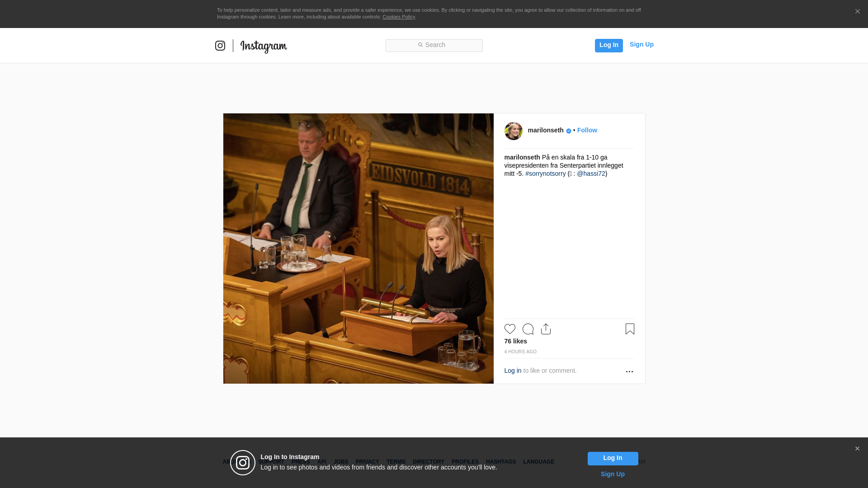Open the @hassi72 mention link
This screenshot has height=488, width=868.
591,174
